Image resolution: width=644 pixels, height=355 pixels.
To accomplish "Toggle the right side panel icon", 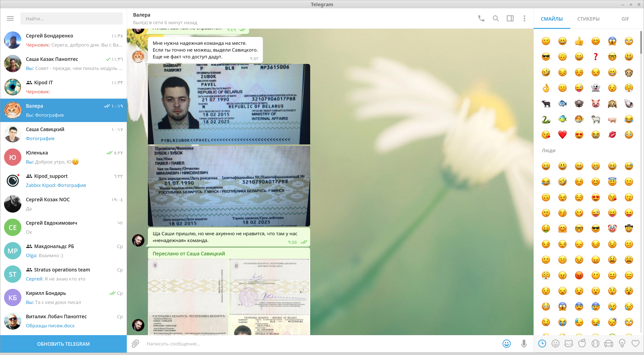I will 510,18.
